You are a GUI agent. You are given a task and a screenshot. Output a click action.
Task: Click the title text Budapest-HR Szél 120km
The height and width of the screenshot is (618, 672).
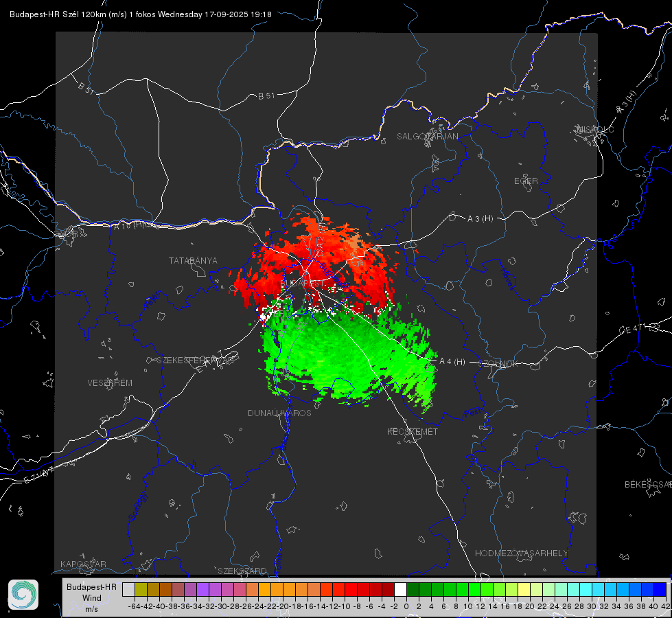click(58, 14)
